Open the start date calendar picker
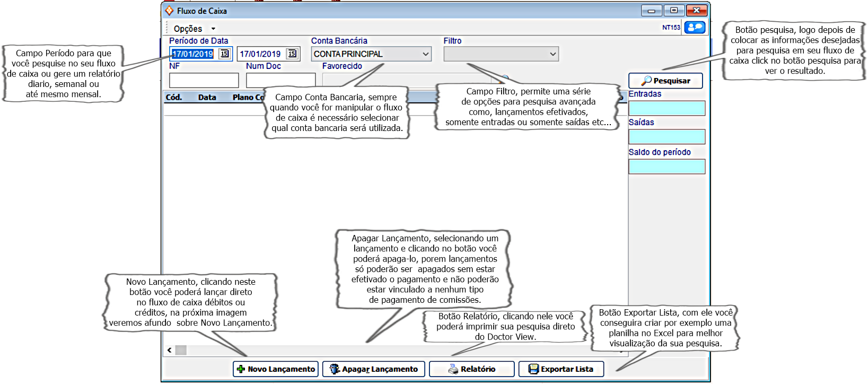This screenshot has width=868, height=384. (x=224, y=54)
